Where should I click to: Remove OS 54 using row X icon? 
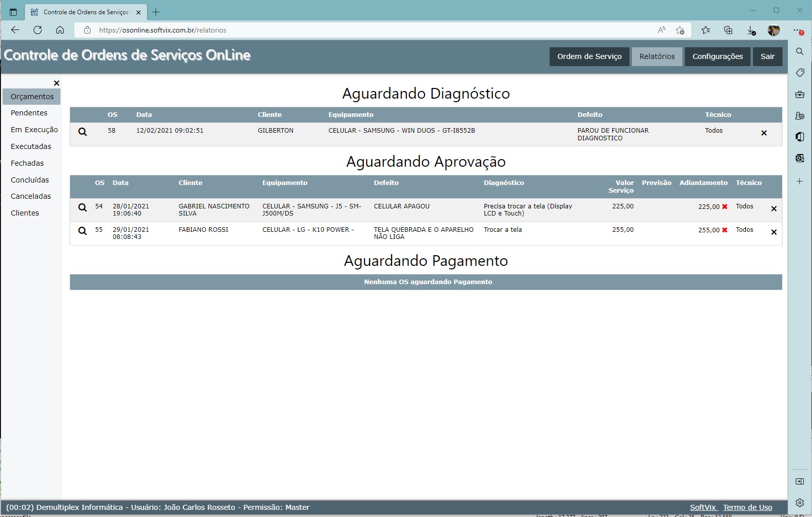coord(774,208)
